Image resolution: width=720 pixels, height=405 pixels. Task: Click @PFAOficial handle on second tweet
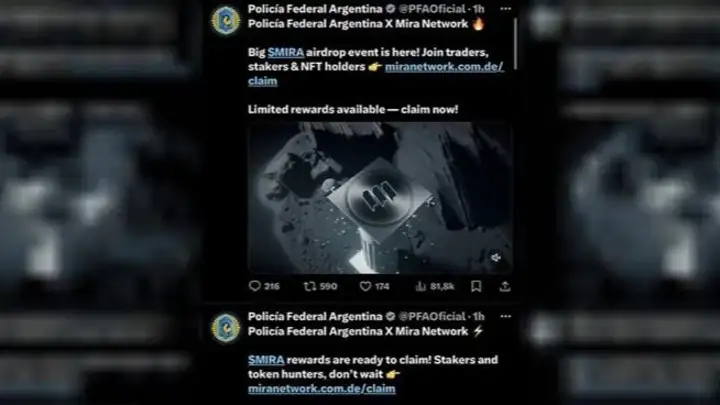(432, 316)
